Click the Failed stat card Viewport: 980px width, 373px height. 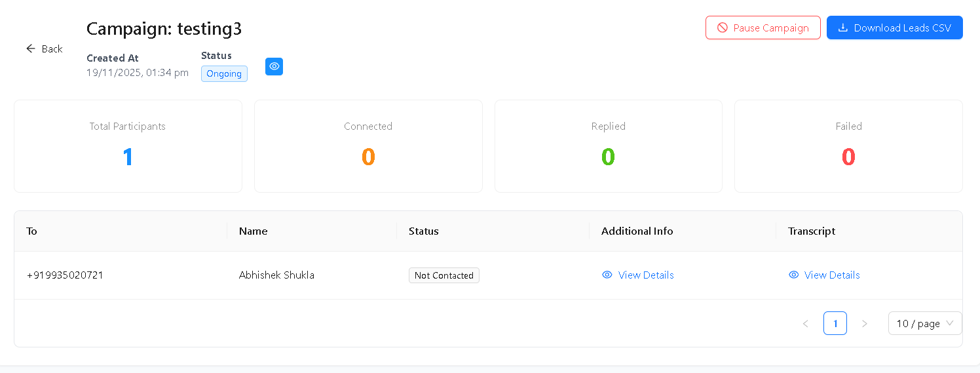pyautogui.click(x=848, y=146)
